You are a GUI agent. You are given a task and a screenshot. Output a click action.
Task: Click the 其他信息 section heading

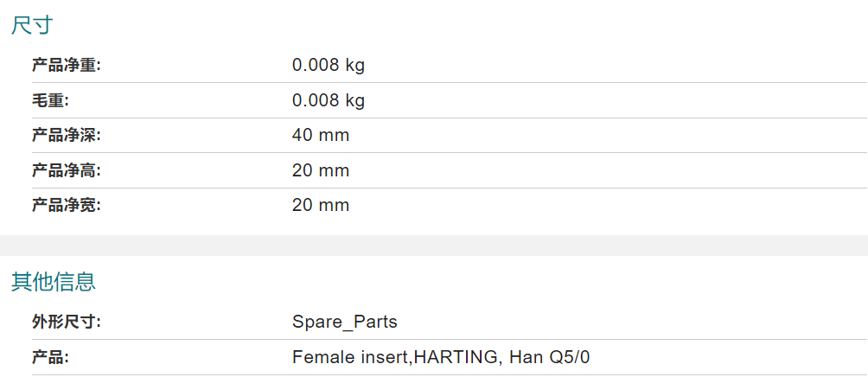pos(53,282)
